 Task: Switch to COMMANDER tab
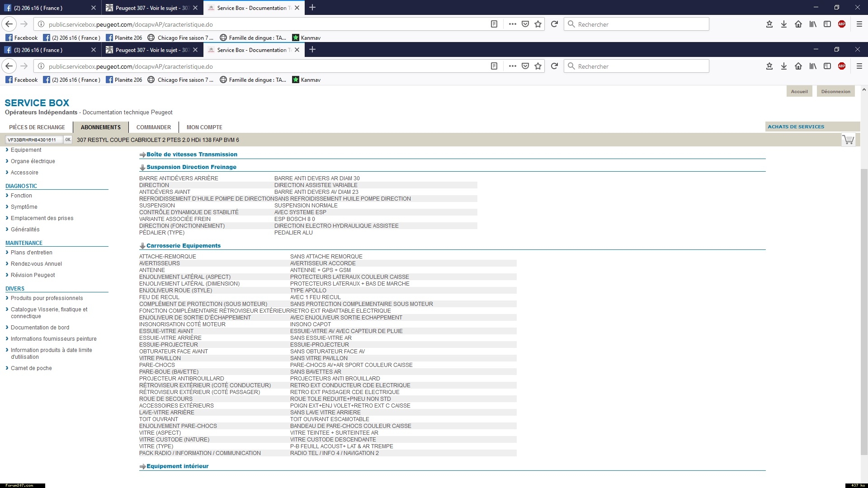[x=154, y=127]
